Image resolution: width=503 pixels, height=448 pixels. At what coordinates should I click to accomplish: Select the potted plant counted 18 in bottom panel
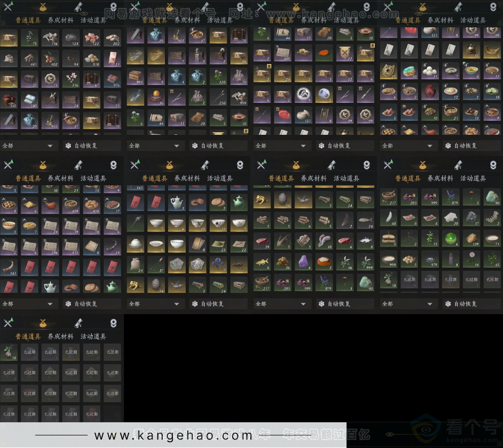coord(9,352)
